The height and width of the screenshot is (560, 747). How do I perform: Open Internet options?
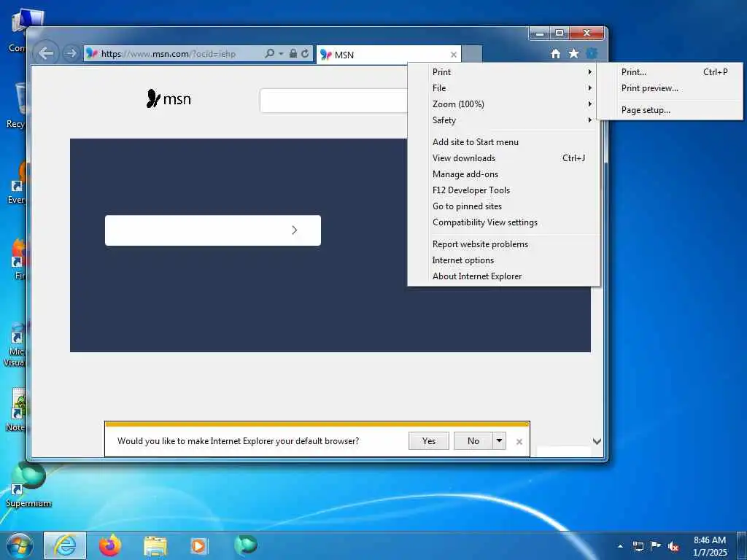[x=504, y=260]
